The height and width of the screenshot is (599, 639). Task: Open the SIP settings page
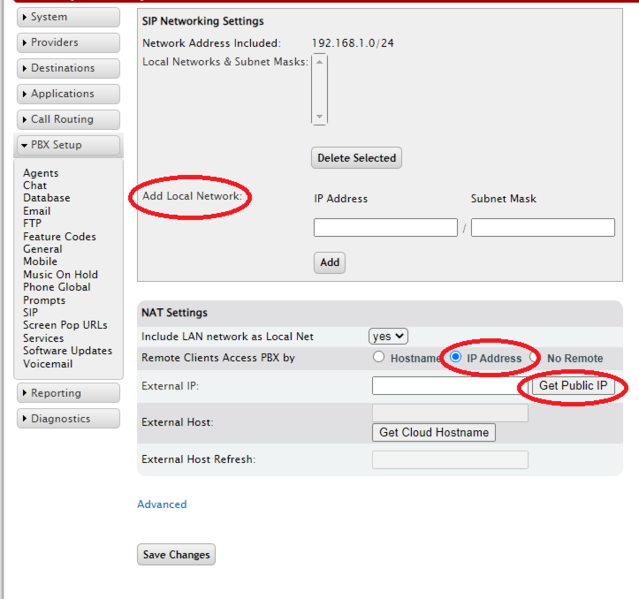tap(30, 313)
